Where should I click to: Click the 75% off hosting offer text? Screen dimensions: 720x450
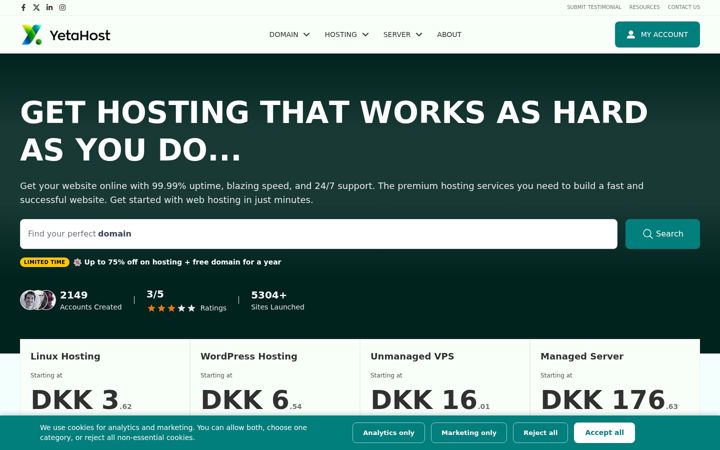tap(182, 262)
